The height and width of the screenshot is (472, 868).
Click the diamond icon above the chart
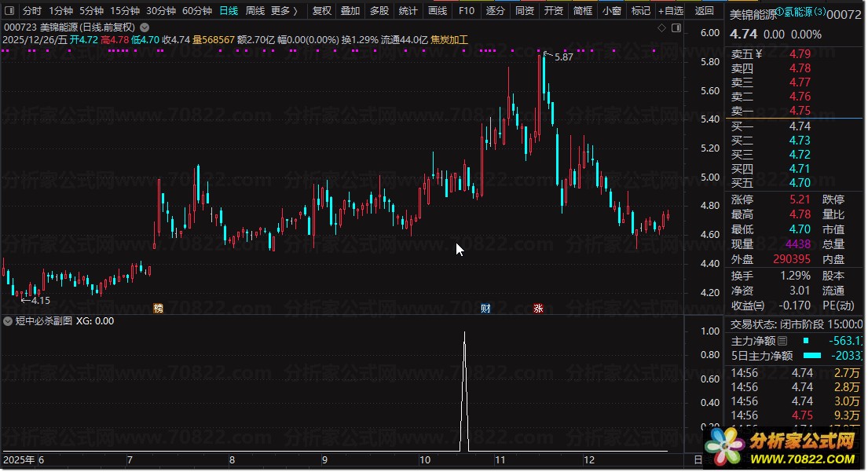(661, 27)
